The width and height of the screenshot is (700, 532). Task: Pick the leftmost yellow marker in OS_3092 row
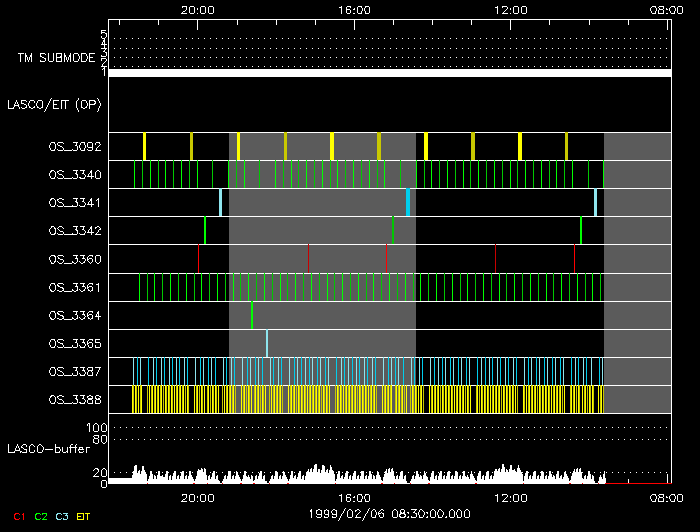pyautogui.click(x=144, y=146)
